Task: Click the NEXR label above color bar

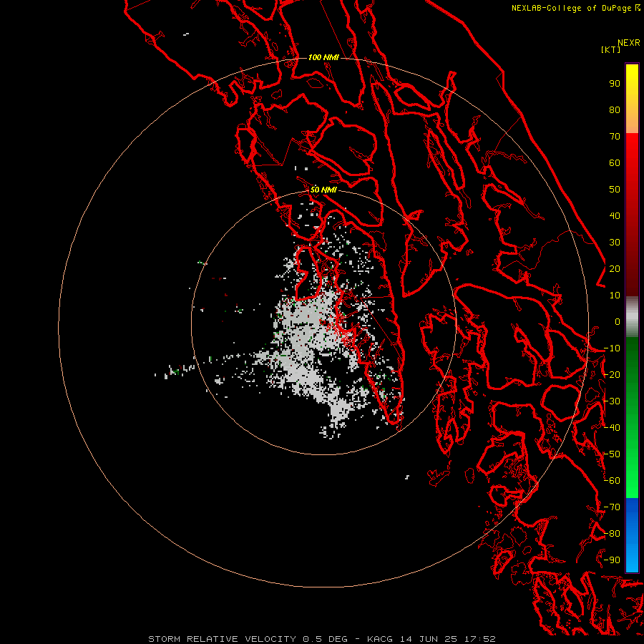Action: (x=629, y=43)
